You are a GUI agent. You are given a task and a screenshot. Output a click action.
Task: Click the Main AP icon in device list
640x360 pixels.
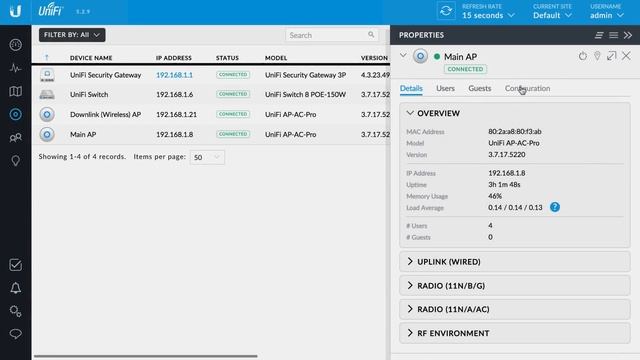[x=47, y=134]
